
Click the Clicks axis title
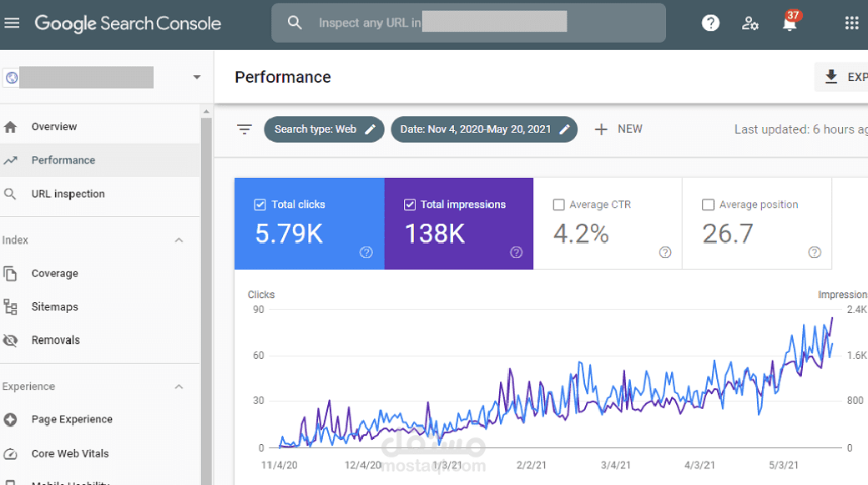261,295
